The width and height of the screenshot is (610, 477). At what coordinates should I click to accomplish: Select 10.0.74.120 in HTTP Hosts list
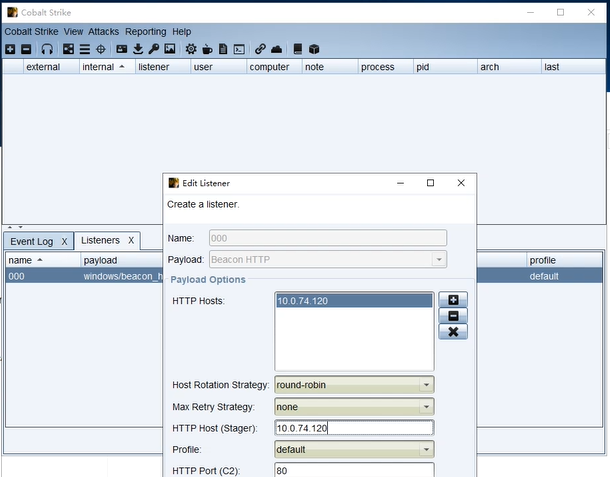point(354,301)
